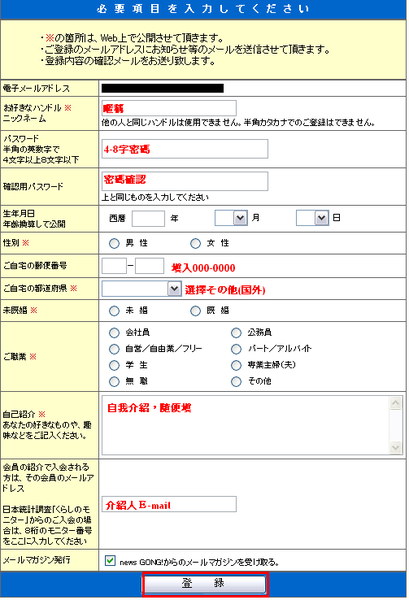The width and height of the screenshot is (409, 600).
Task: Open the prefecture dropdown list
Action: pos(141,289)
